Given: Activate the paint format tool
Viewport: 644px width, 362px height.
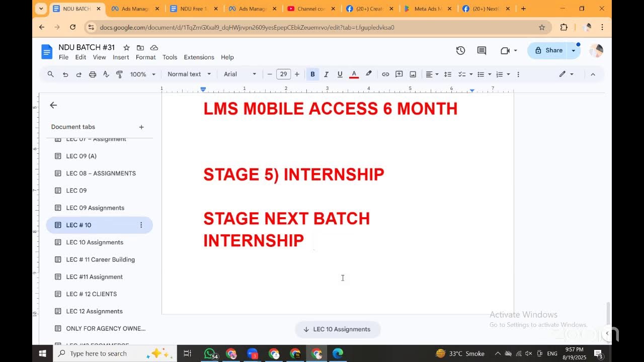Looking at the screenshot, I should 120,74.
